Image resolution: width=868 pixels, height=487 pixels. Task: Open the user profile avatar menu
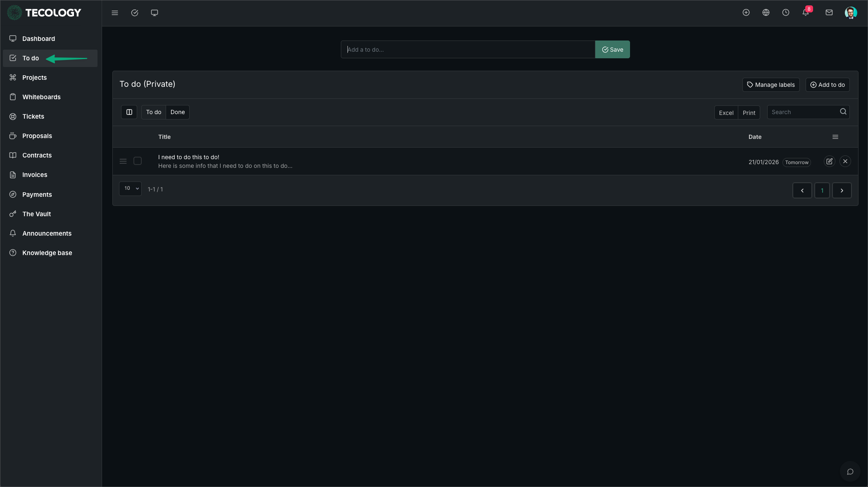tap(851, 13)
